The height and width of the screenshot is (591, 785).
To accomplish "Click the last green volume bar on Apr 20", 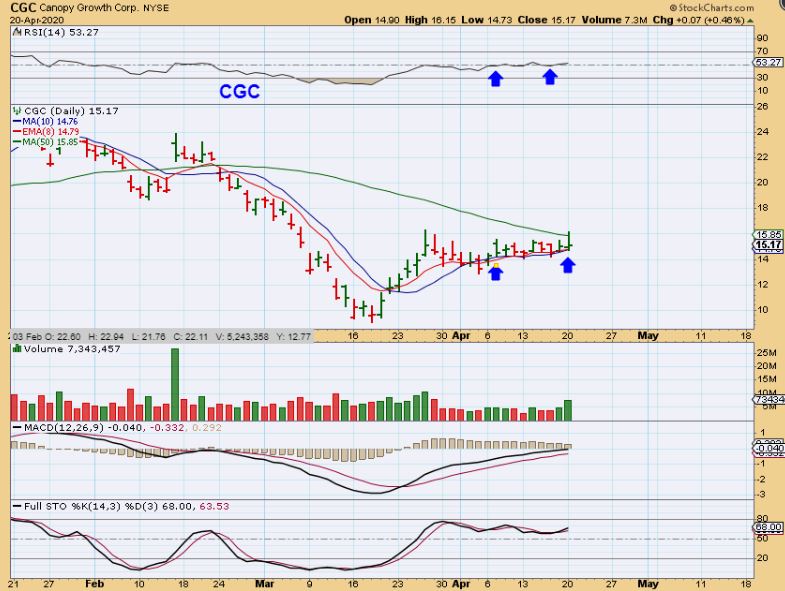I will (x=568, y=410).
